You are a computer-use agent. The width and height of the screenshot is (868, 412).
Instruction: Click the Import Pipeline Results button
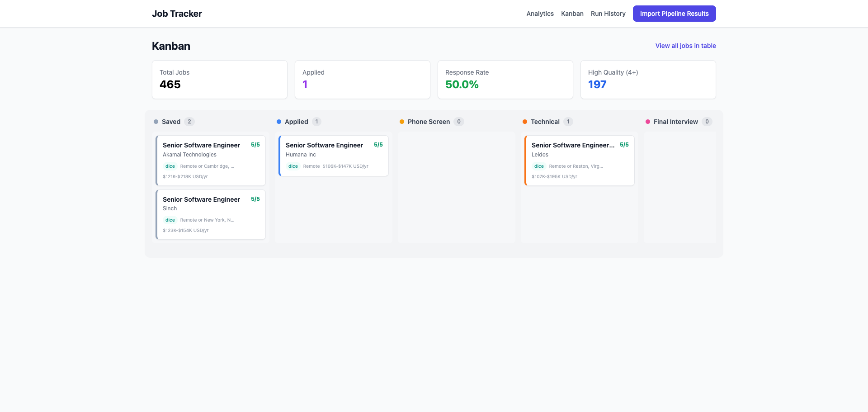[x=674, y=14]
